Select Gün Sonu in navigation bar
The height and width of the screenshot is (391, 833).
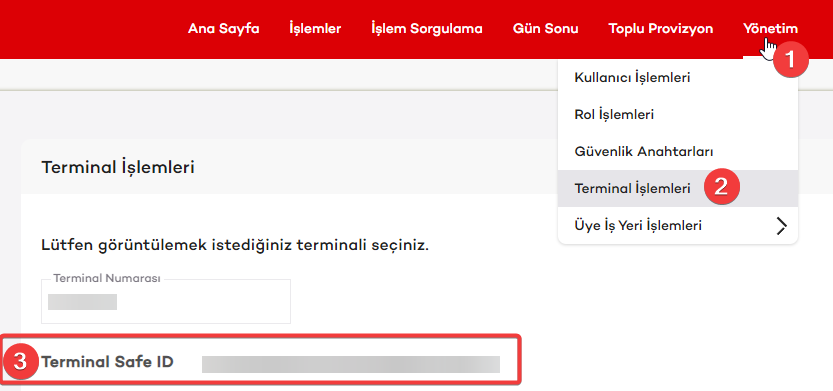coord(546,29)
